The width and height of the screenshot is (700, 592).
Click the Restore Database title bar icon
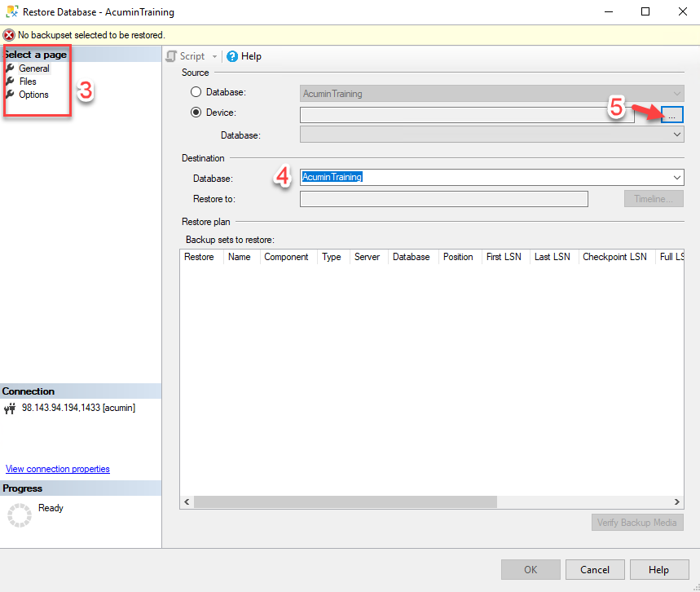[x=12, y=11]
